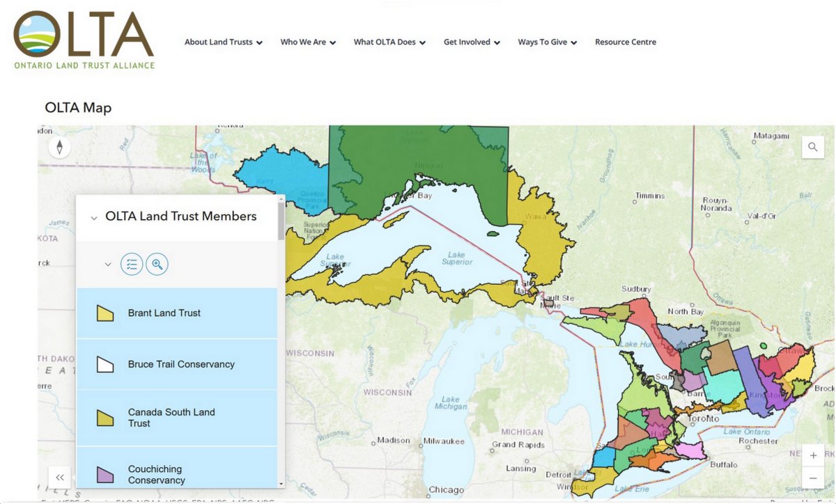Click the Milwaukee map label

point(444,441)
